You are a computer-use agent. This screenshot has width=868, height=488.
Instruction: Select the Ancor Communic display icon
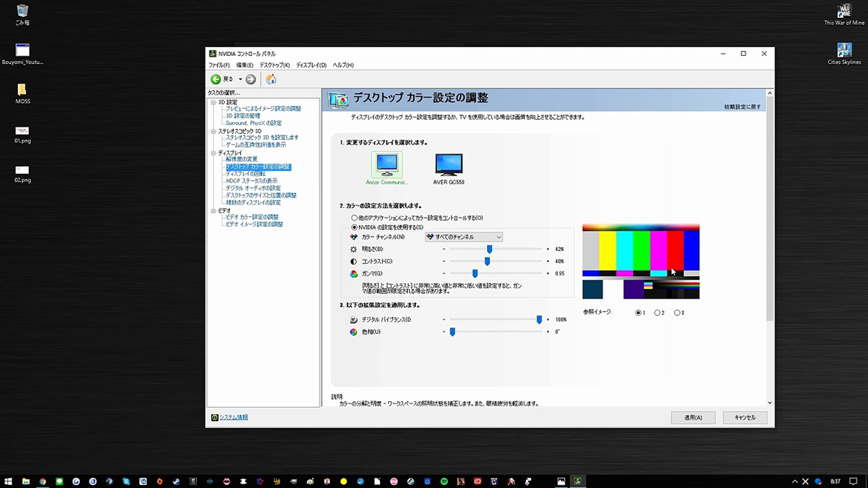click(387, 165)
